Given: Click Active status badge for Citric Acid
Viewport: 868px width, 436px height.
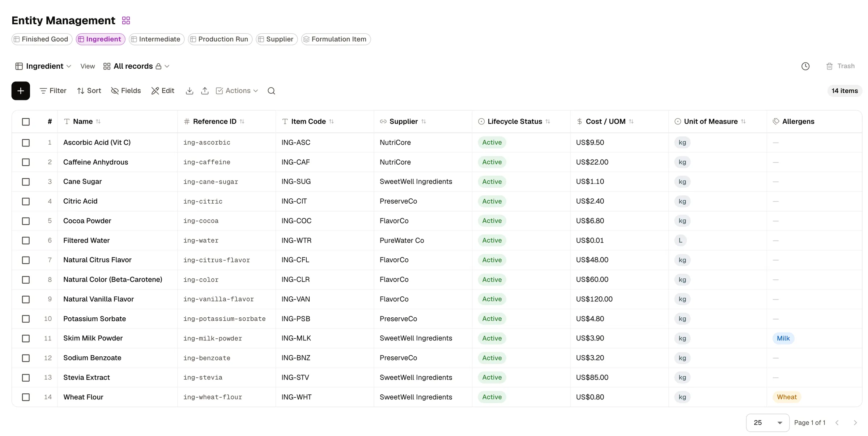Looking at the screenshot, I should pos(492,201).
